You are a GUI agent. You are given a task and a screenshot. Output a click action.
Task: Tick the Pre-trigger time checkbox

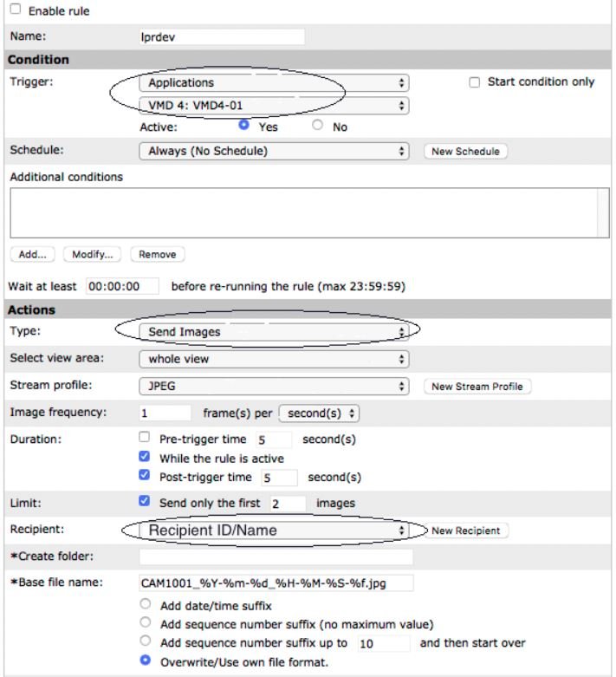pyautogui.click(x=145, y=437)
